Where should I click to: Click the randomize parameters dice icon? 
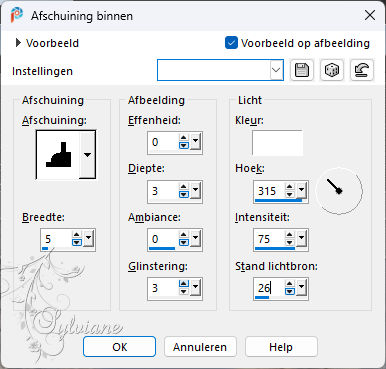[332, 70]
